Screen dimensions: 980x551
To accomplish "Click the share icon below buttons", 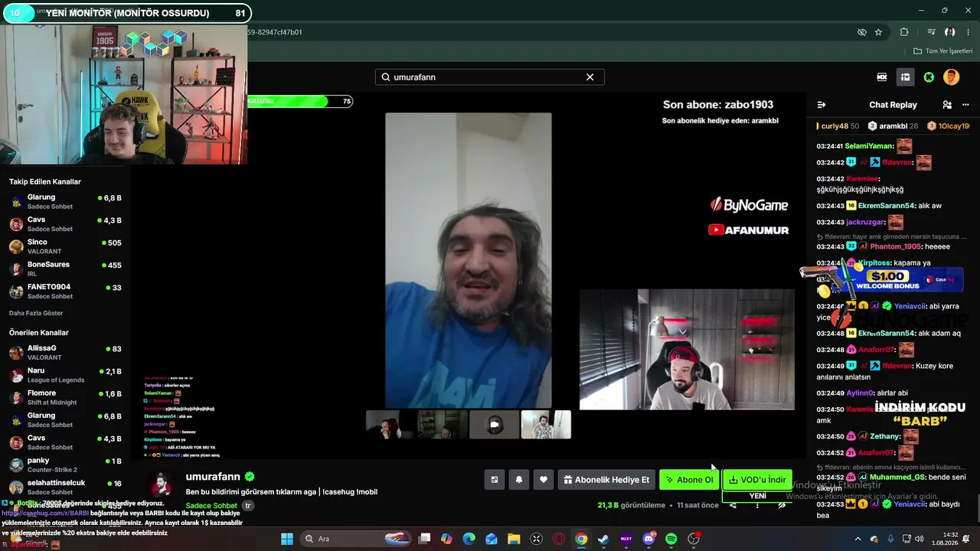I will click(733, 505).
